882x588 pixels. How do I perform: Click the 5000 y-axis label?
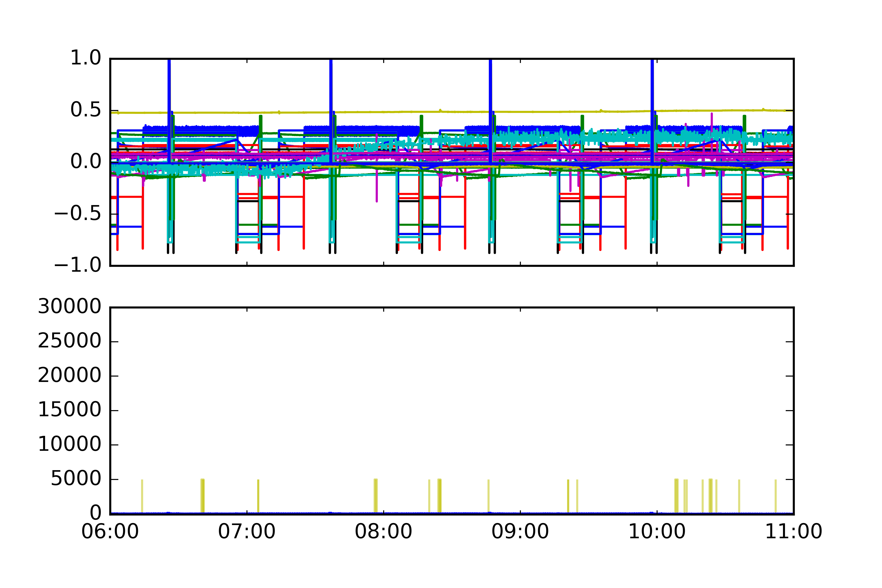[76, 479]
